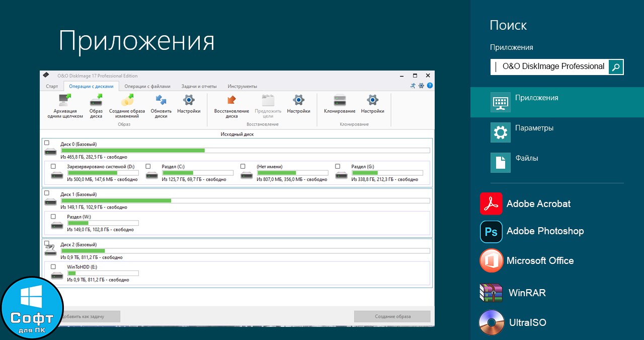Image resolution: width=644 pixels, height=340 pixels.
Task: Launch UltraISO from the results list
Action: [x=513, y=322]
